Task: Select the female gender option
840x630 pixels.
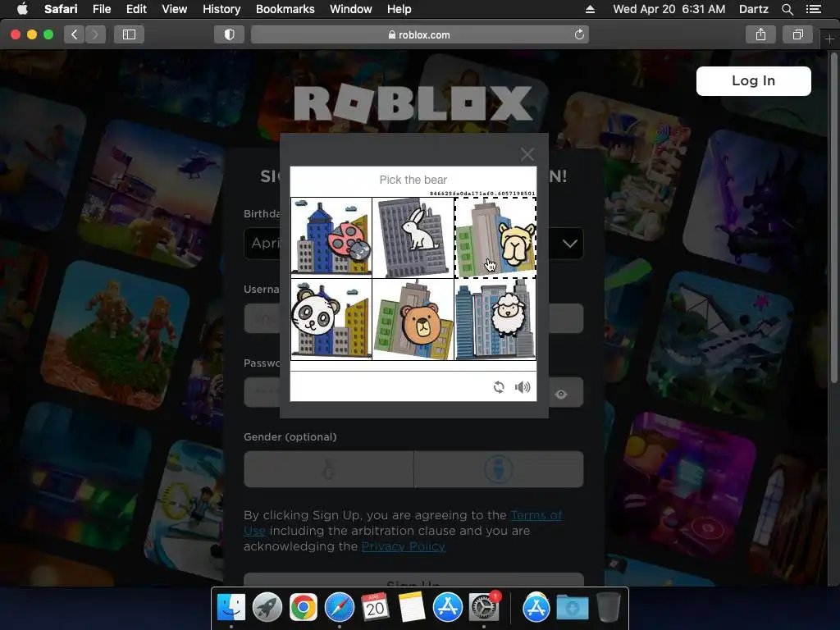Action: [x=328, y=469]
